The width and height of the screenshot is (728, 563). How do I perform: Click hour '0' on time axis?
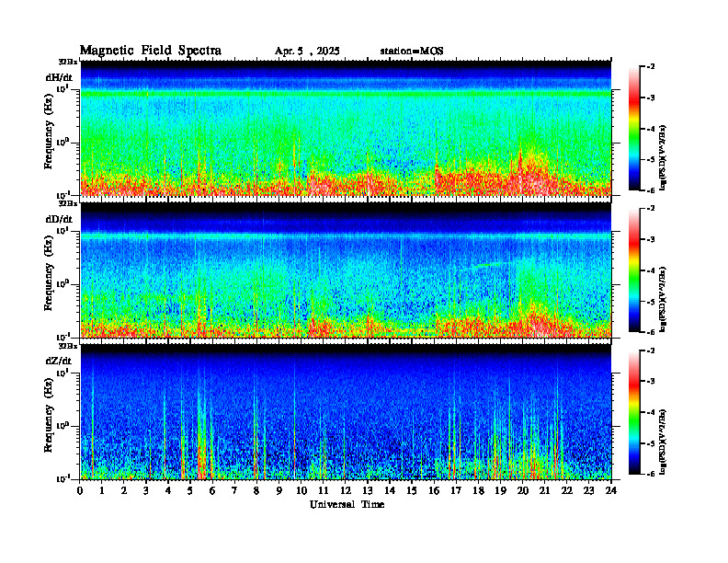point(80,490)
